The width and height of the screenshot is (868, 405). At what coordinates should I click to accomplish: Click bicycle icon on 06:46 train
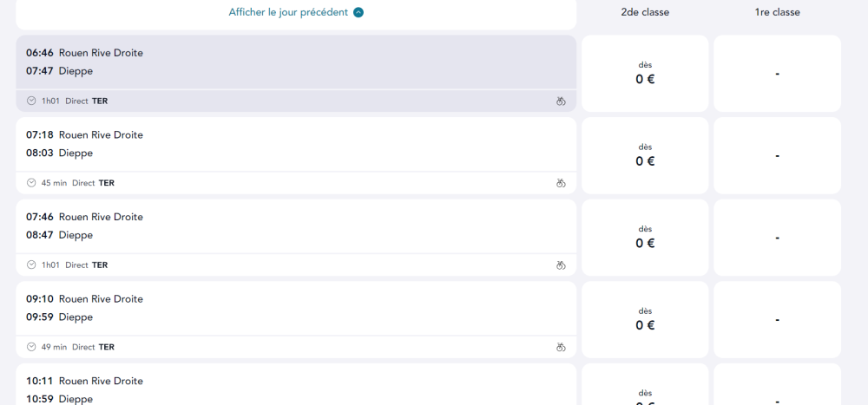coord(561,101)
